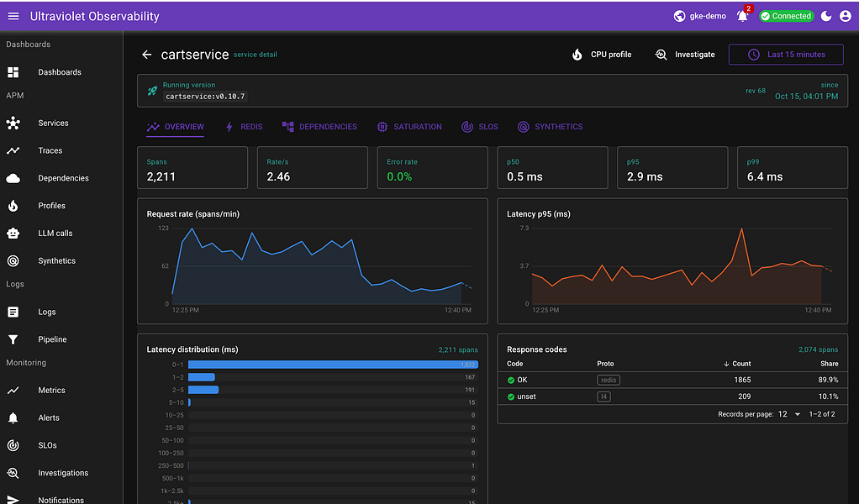The height and width of the screenshot is (504, 859).
Task: Open the user account icon
Action: pyautogui.click(x=846, y=17)
